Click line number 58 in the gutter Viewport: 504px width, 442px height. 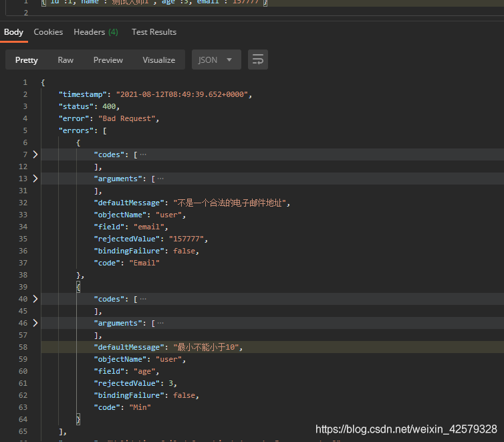click(23, 347)
